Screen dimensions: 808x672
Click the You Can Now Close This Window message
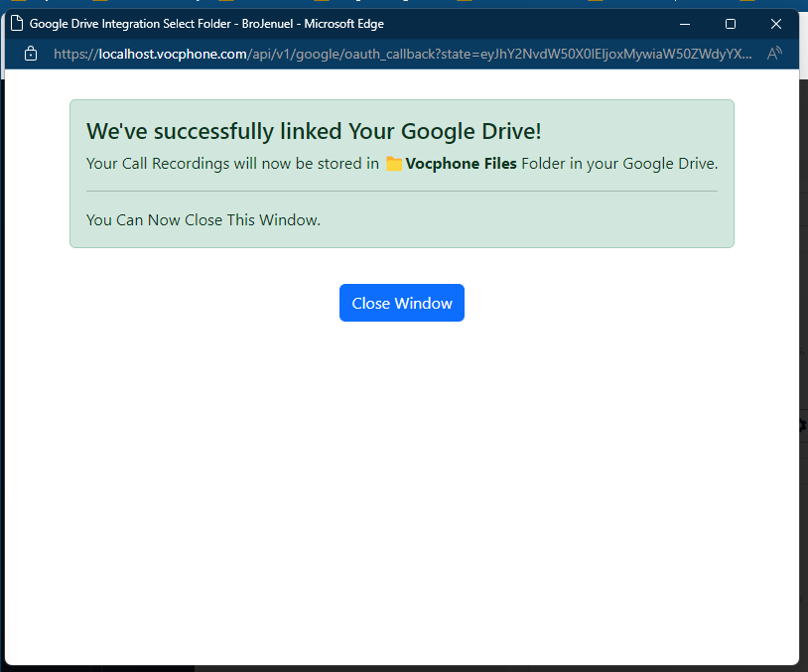coord(202,219)
